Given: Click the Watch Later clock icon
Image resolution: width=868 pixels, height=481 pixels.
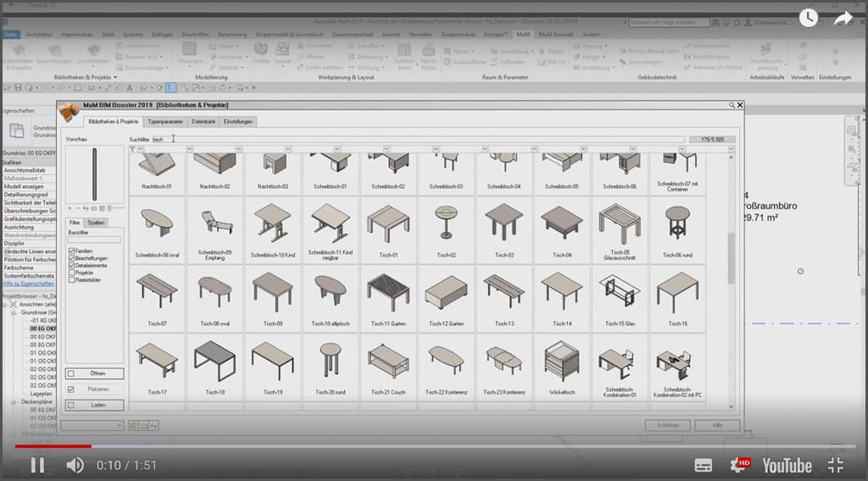Looking at the screenshot, I should coord(808,17).
